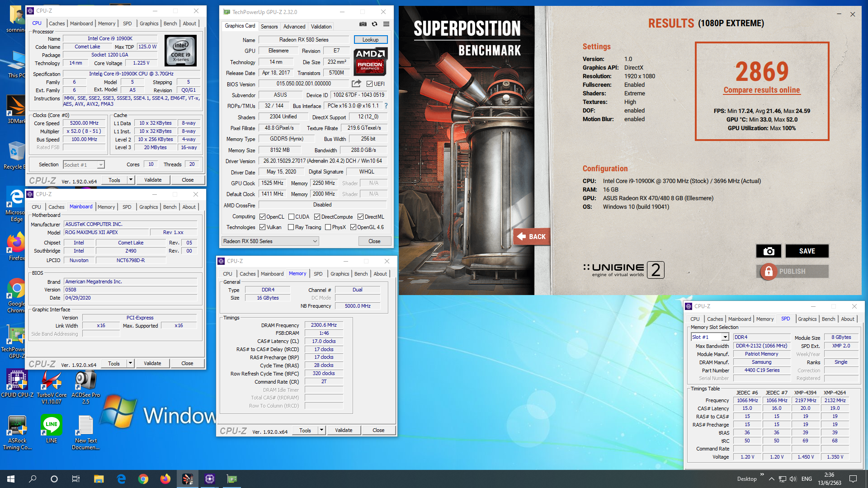Open Tools dropdown arrow in Mainboard window
The width and height of the screenshot is (868, 488).
130,363
